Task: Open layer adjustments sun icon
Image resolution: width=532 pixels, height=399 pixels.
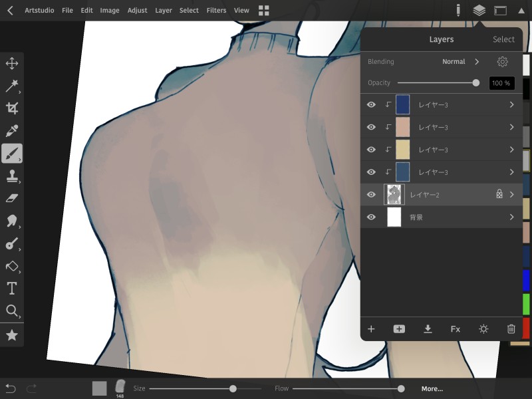Action: 483,329
